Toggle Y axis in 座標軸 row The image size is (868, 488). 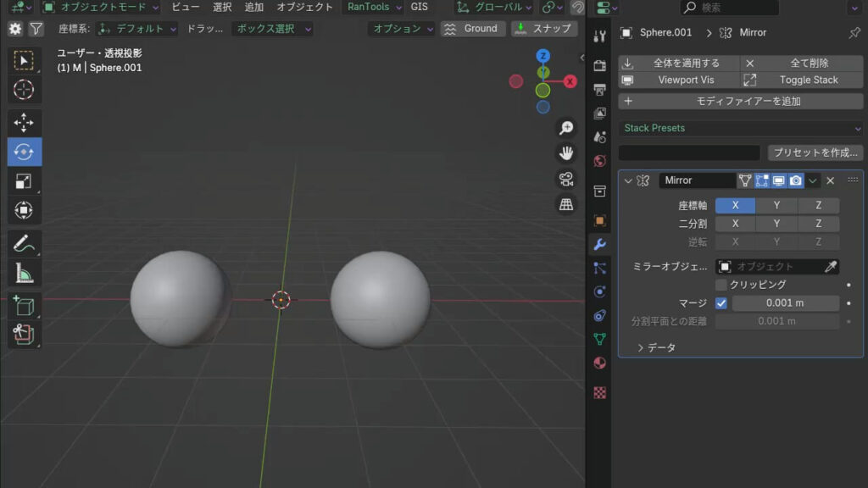pos(776,205)
